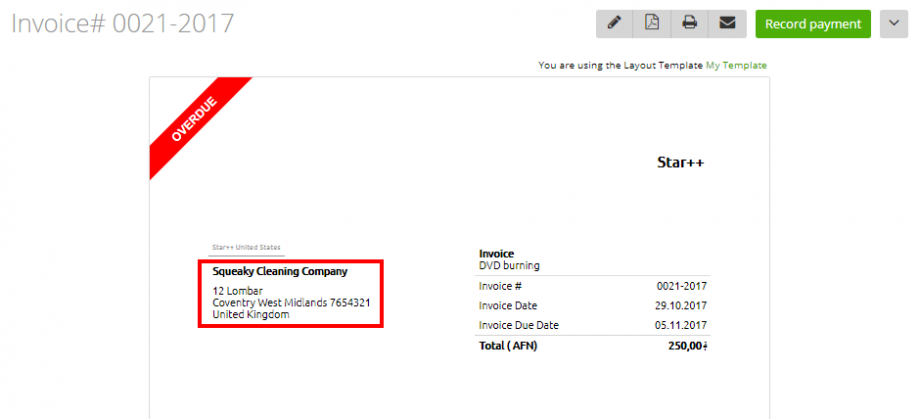The height and width of the screenshot is (419, 920).
Task: Expand the dropdown arrow beside Record payment
Action: point(893,24)
